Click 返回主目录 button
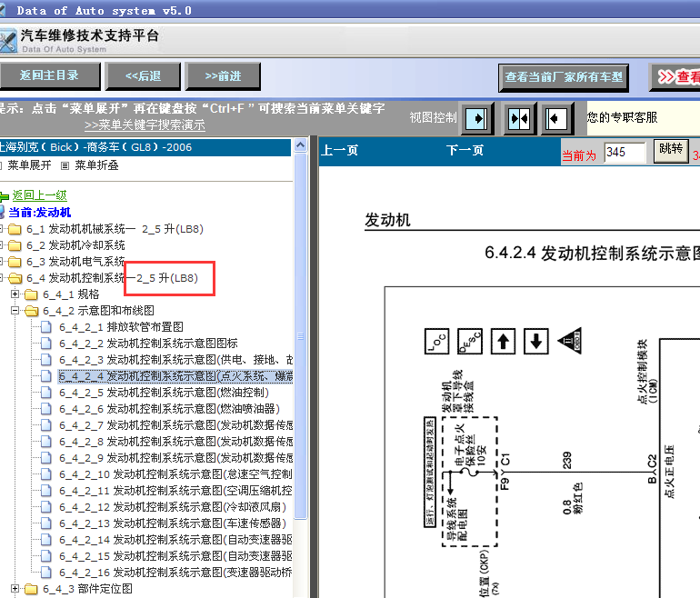The image size is (700, 598). (50, 75)
